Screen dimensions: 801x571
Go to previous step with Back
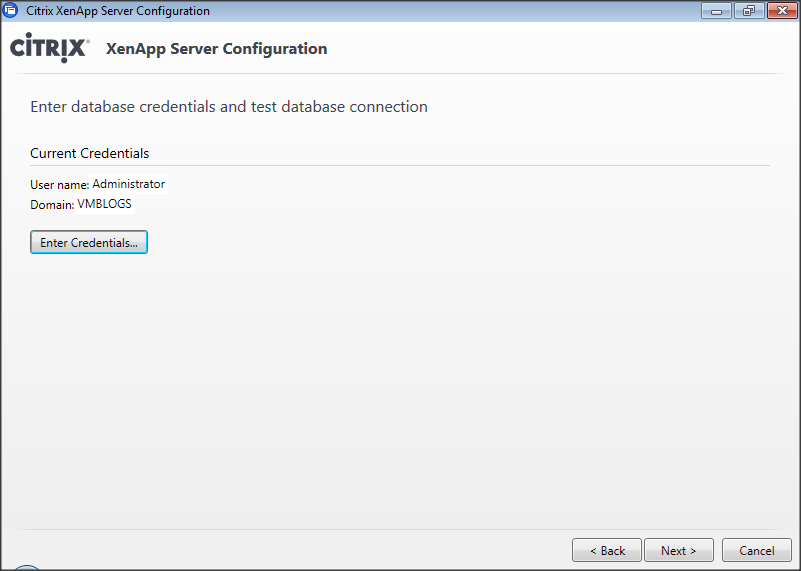pyautogui.click(x=607, y=550)
